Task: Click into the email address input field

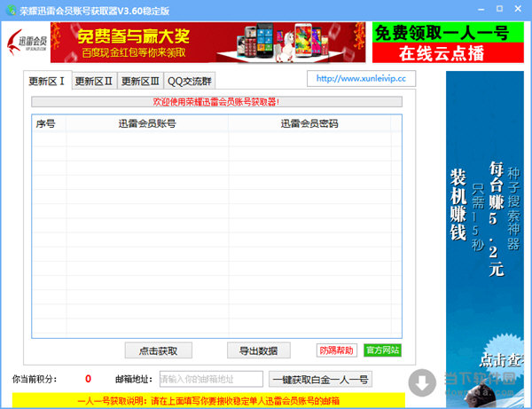Action: (211, 379)
